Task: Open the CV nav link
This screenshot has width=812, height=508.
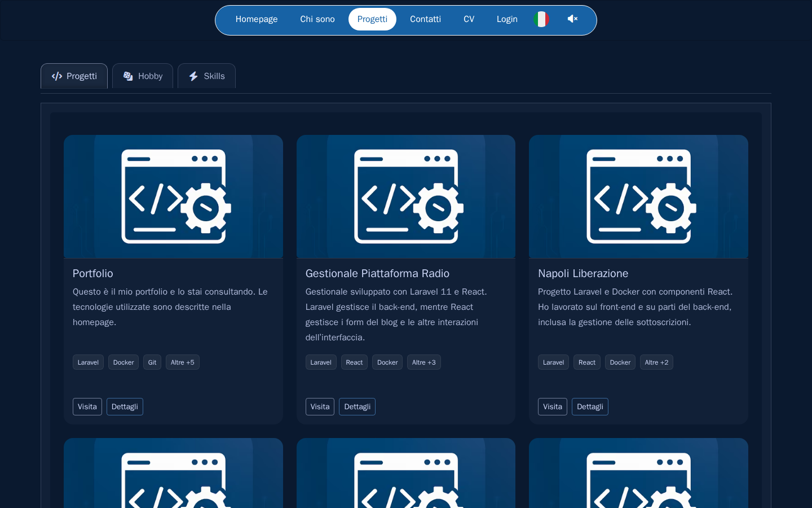Action: (469, 19)
